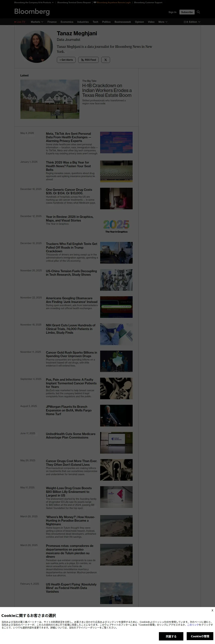Open Truckers Who Fail English Tests article
The image size is (215, 644).
point(72,247)
